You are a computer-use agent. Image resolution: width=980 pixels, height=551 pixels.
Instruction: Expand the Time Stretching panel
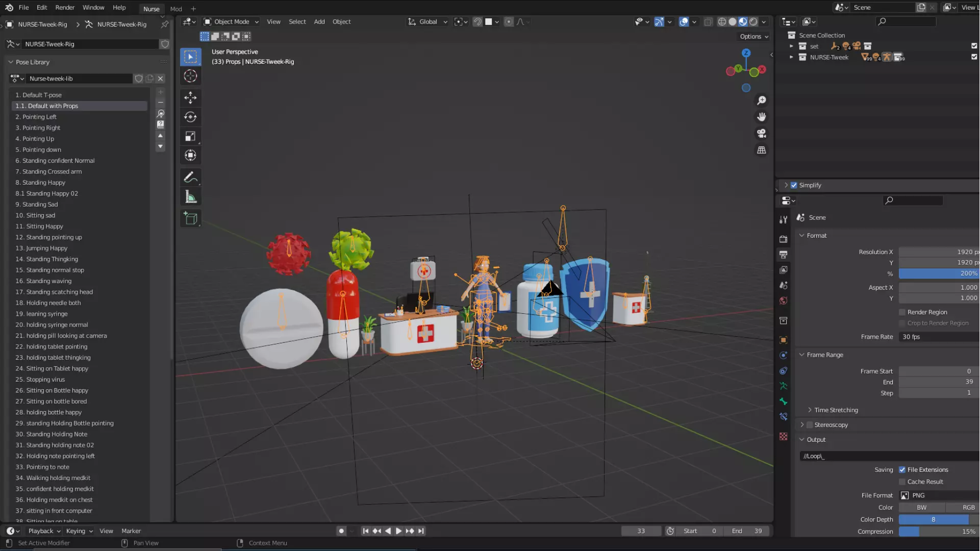click(836, 410)
